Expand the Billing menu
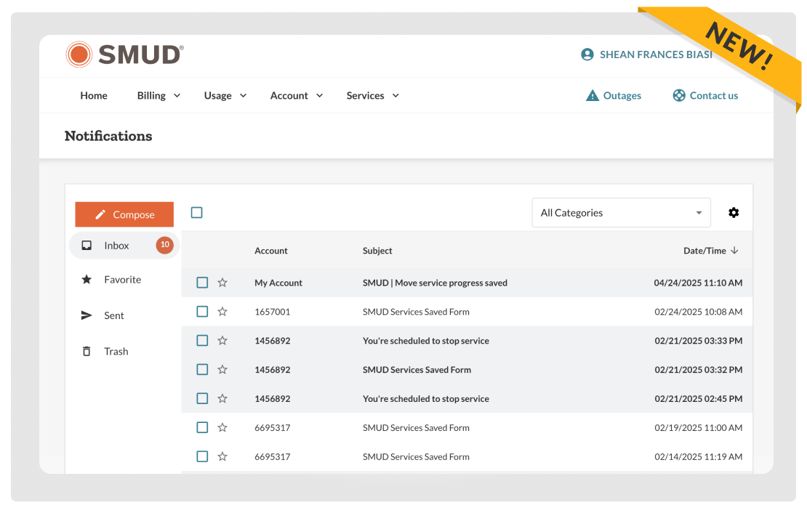Screen dimensions: 807x532 158,96
